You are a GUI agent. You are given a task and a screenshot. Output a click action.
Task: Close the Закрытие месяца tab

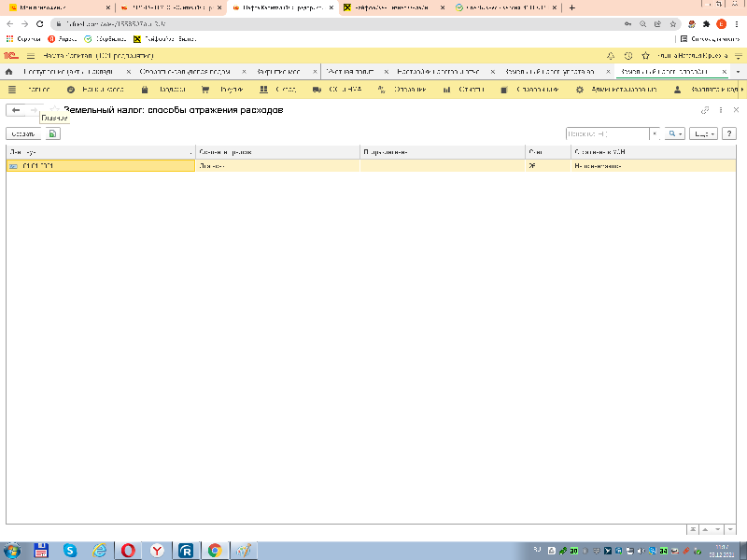315,72
